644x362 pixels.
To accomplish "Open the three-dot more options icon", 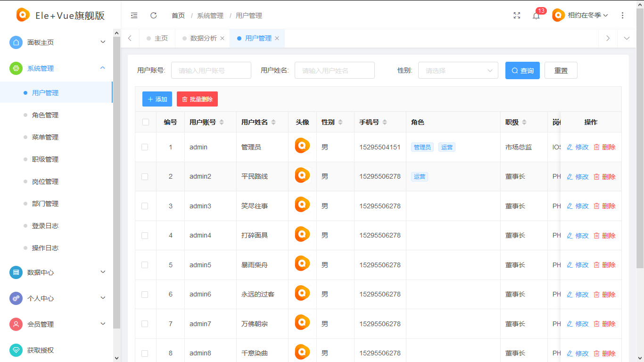I will click(x=622, y=16).
